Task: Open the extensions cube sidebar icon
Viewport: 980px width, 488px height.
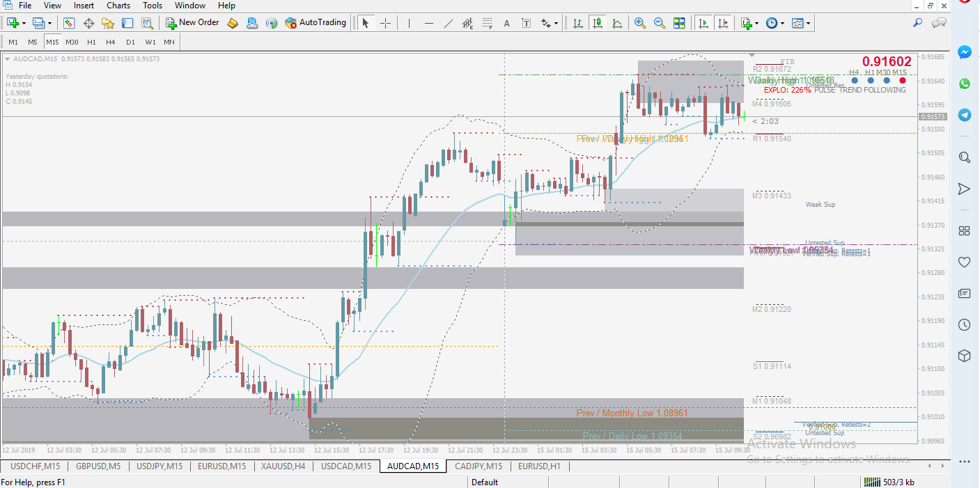Action: coord(964,356)
